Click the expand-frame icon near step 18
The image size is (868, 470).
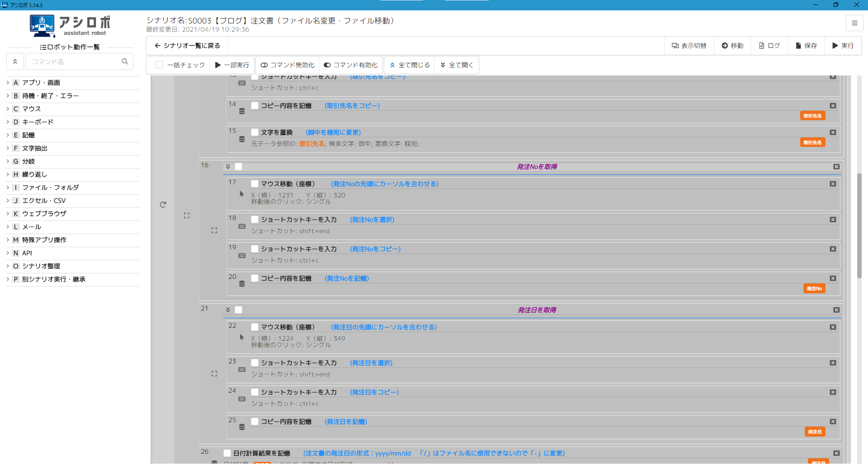(x=214, y=230)
